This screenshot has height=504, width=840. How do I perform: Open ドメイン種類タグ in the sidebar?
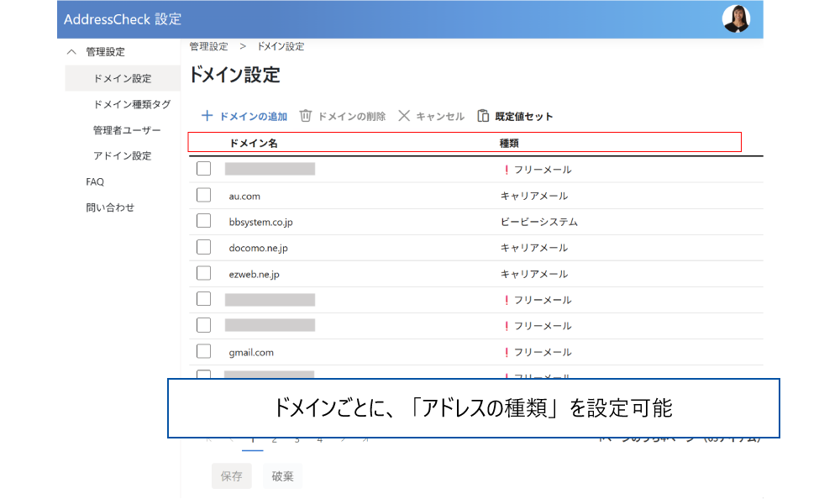(x=132, y=104)
